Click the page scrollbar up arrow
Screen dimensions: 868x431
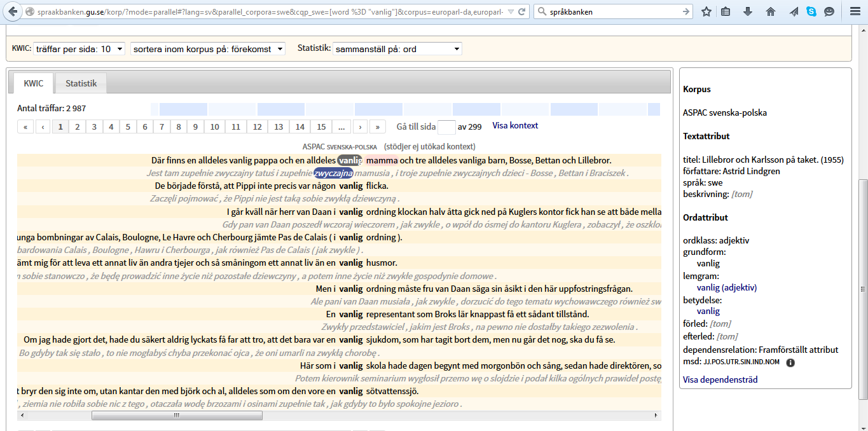[863, 31]
